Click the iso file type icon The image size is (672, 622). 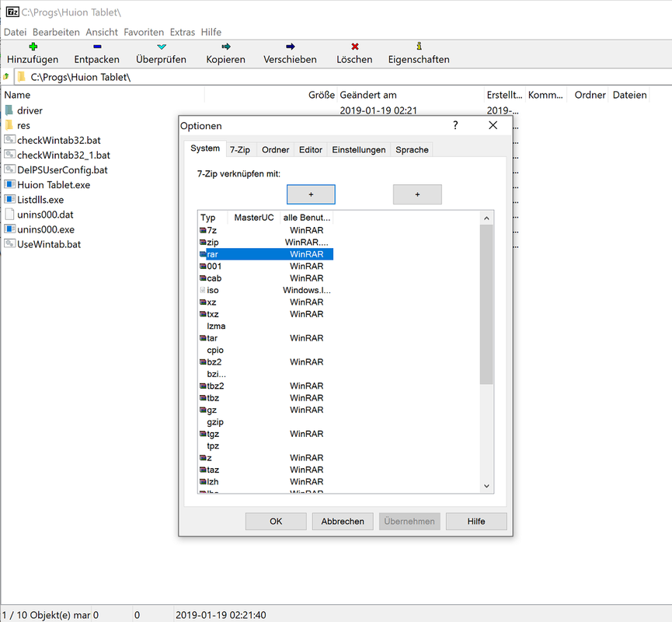[x=203, y=290]
